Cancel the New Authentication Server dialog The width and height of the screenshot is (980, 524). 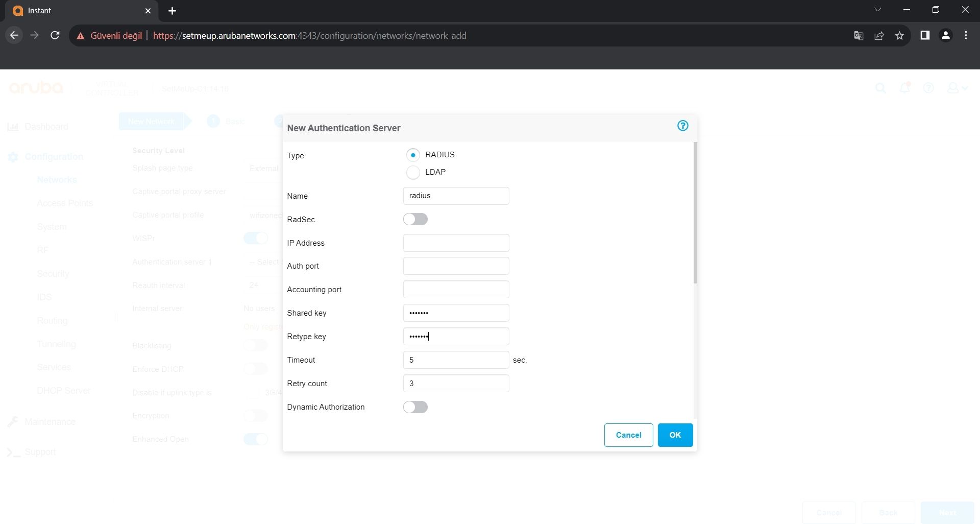[628, 435]
